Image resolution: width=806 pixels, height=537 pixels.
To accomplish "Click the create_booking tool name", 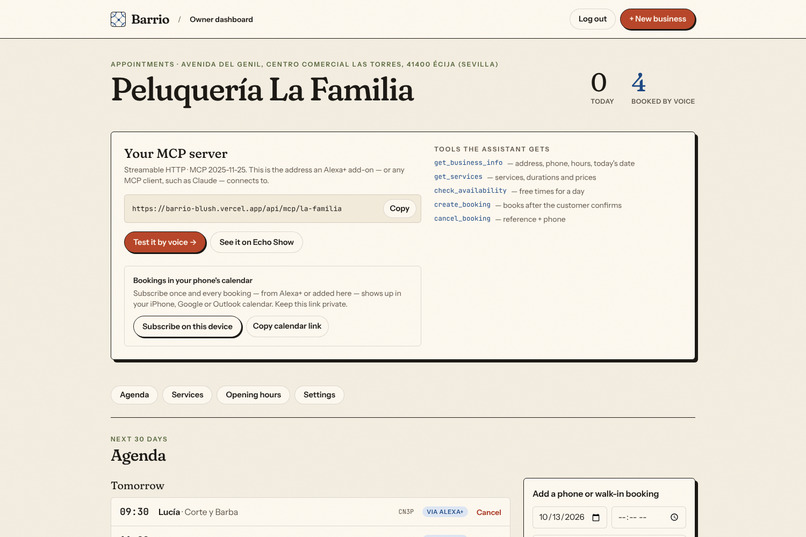I will pos(462,204).
